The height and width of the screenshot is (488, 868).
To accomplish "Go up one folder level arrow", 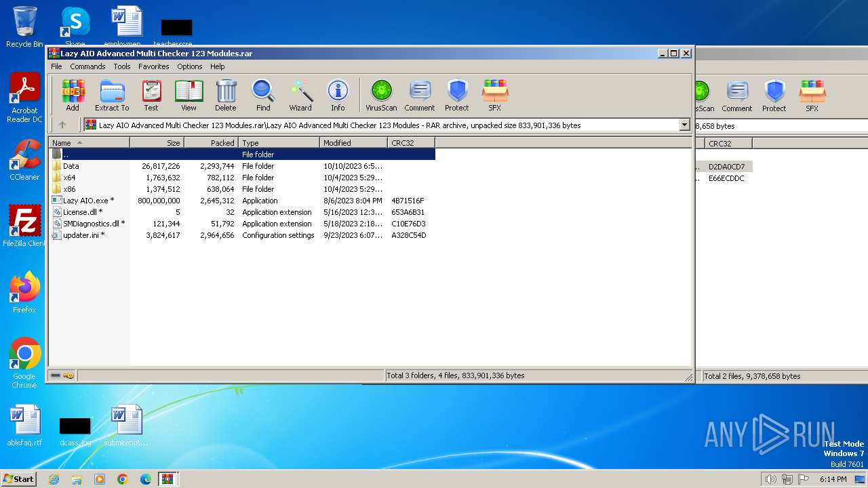I will pos(62,125).
